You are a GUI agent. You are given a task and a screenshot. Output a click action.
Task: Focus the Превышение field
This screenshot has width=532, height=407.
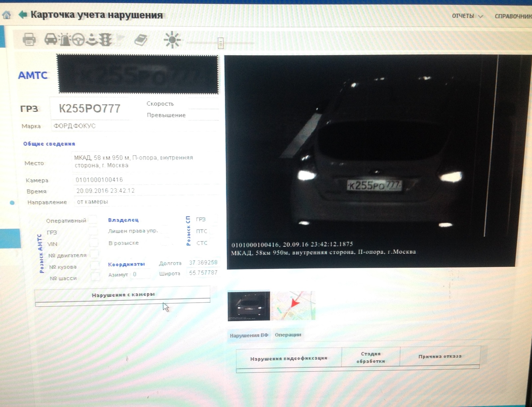[x=203, y=115]
